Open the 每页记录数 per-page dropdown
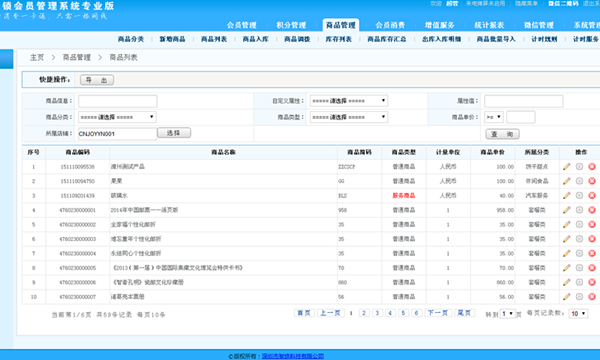The height and width of the screenshot is (360, 600). pyautogui.click(x=578, y=314)
